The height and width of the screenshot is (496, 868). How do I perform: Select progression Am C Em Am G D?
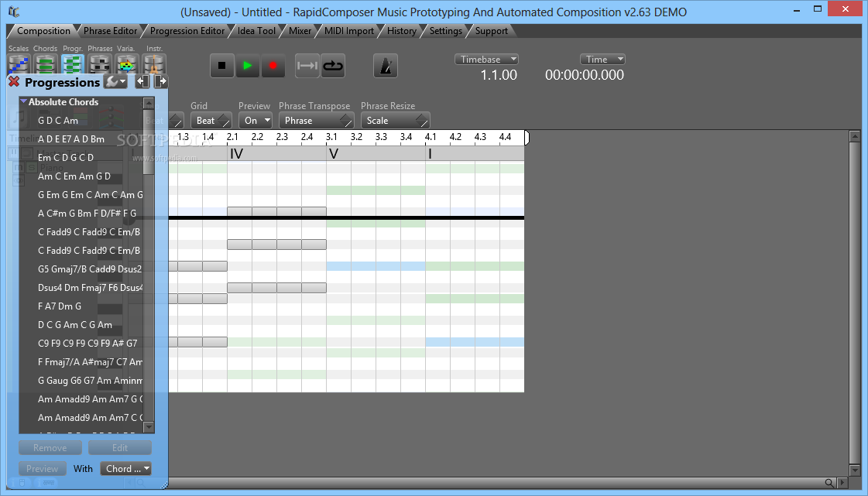coord(74,176)
